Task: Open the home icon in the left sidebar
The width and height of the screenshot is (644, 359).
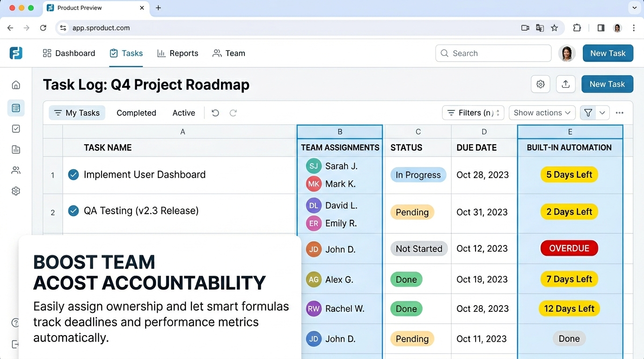Action: coord(16,85)
